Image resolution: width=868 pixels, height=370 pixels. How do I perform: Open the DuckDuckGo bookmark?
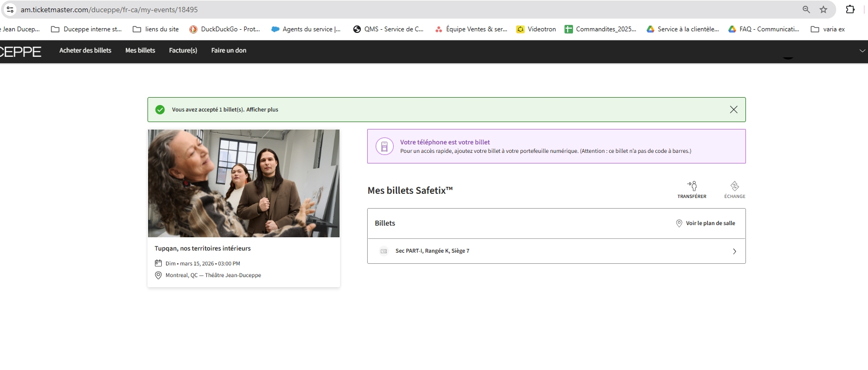tap(224, 29)
